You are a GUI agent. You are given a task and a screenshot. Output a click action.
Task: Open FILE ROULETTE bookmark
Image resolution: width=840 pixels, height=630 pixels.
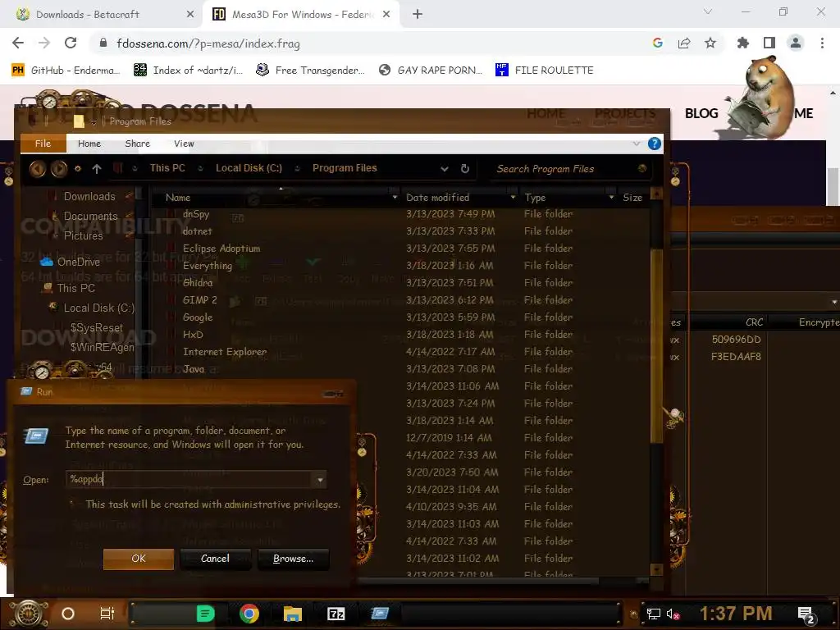coord(545,71)
